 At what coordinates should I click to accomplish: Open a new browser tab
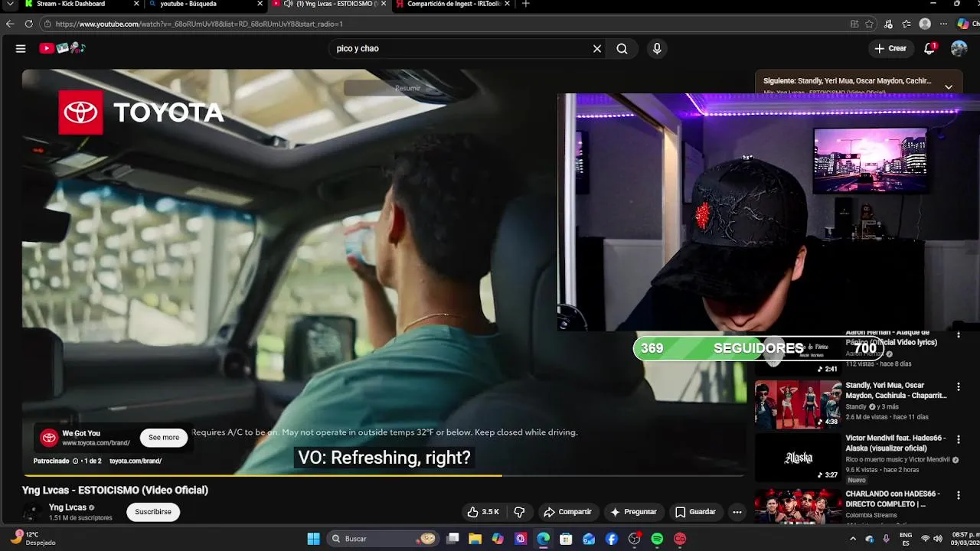pyautogui.click(x=525, y=4)
